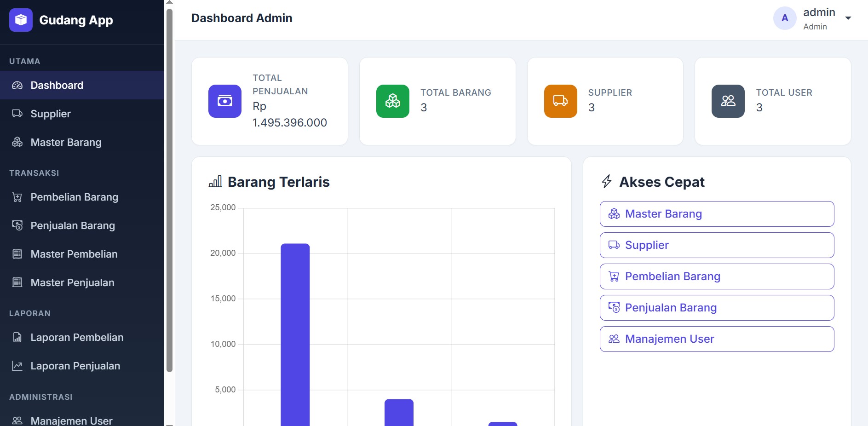Click the orange truck icon on Supplier card
The image size is (868, 426).
561,101
